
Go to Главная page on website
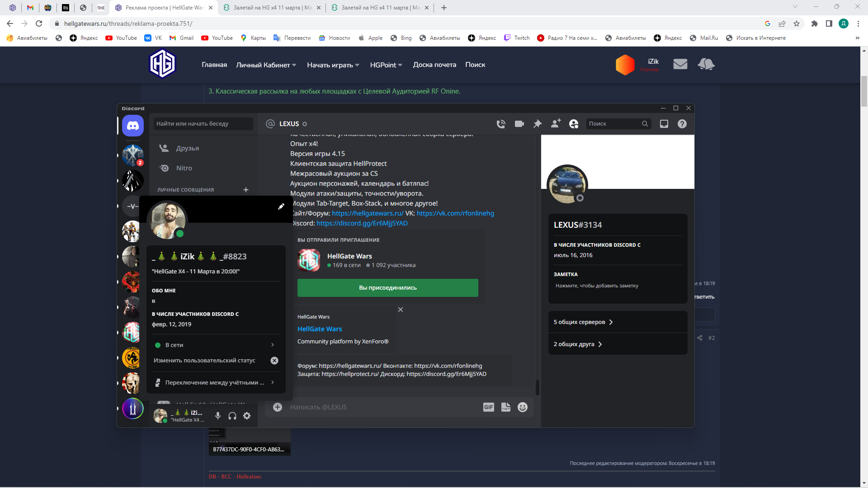214,65
